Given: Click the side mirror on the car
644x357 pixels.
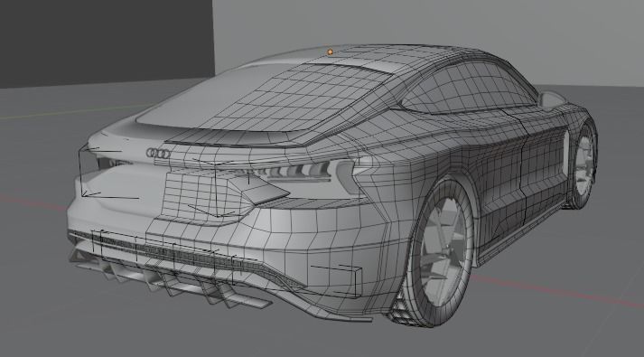Looking at the screenshot, I should [x=552, y=99].
